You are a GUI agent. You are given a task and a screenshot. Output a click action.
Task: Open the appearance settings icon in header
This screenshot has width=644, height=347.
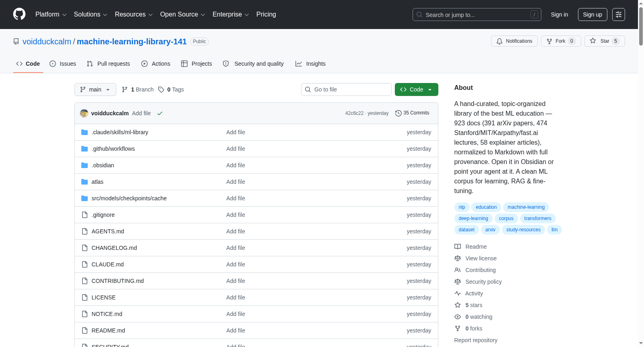[x=619, y=15]
